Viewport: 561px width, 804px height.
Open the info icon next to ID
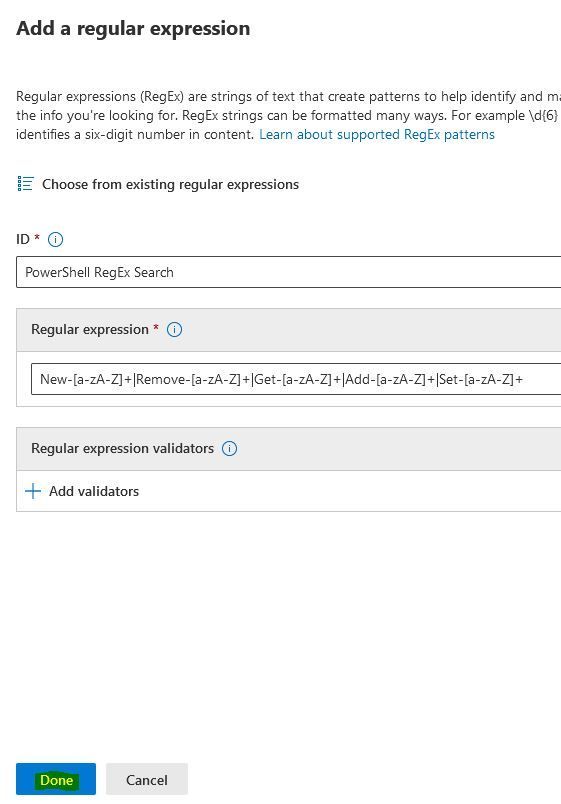click(55, 239)
